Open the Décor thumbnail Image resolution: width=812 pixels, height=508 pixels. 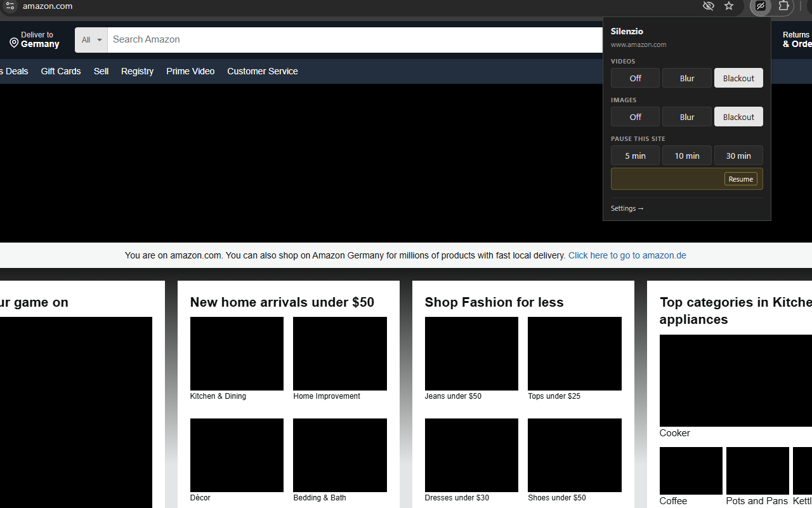pyautogui.click(x=237, y=455)
